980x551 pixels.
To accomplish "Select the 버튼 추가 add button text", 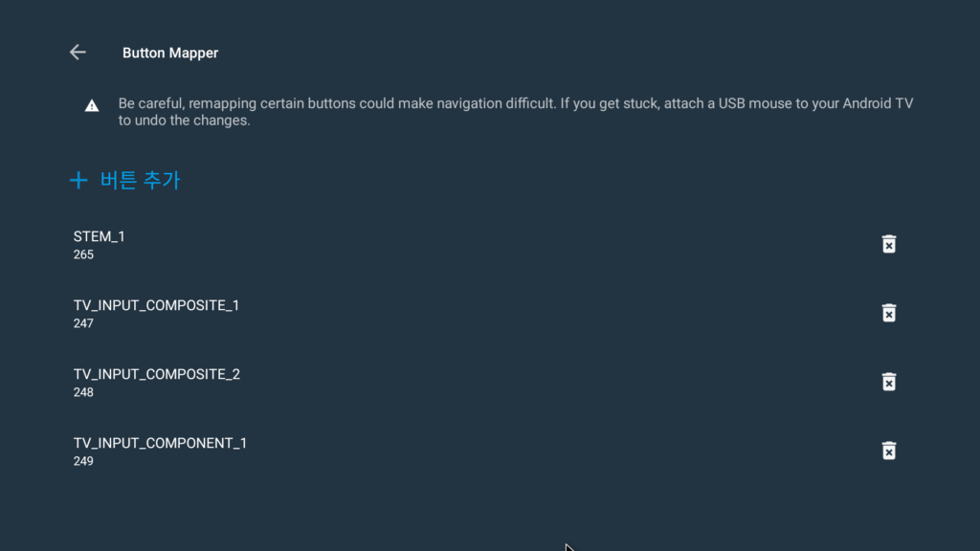I will tap(140, 181).
